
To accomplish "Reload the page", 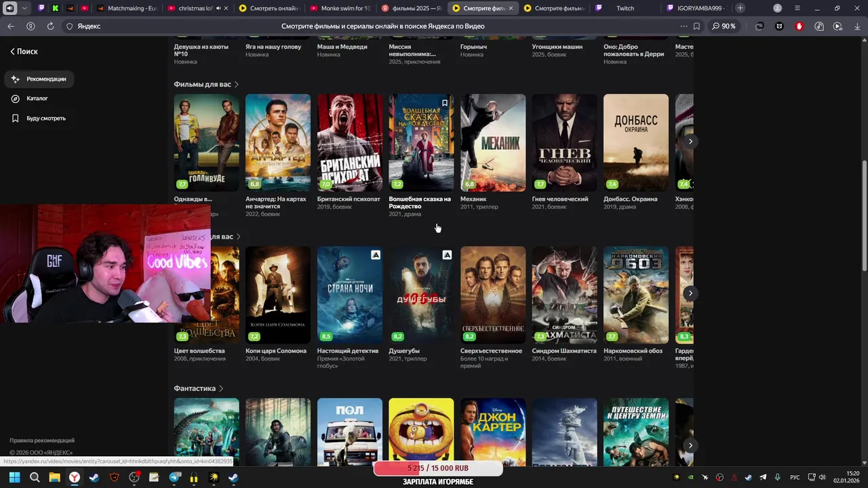I will coord(50,26).
